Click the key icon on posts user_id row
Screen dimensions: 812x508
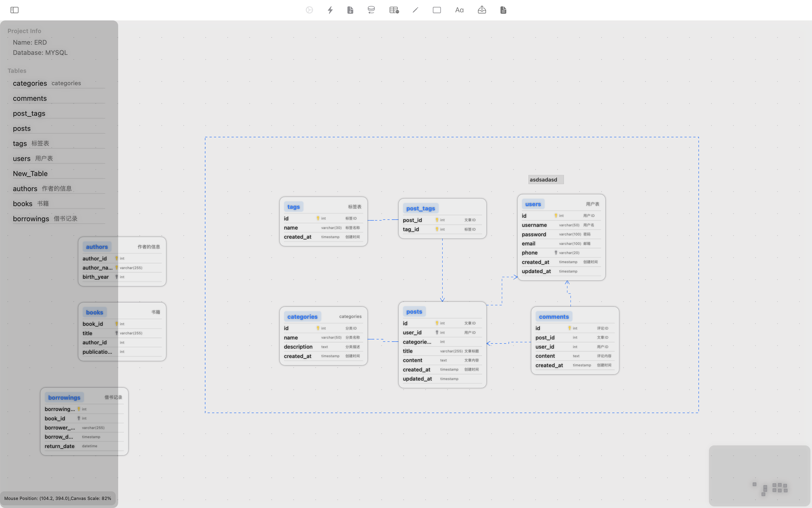coord(437,332)
